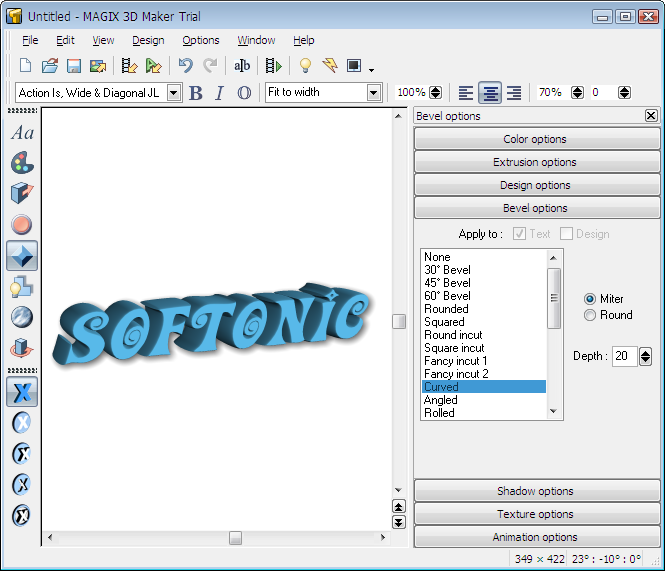The width and height of the screenshot is (665, 571).
Task: Open the Window menu
Action: tap(256, 40)
